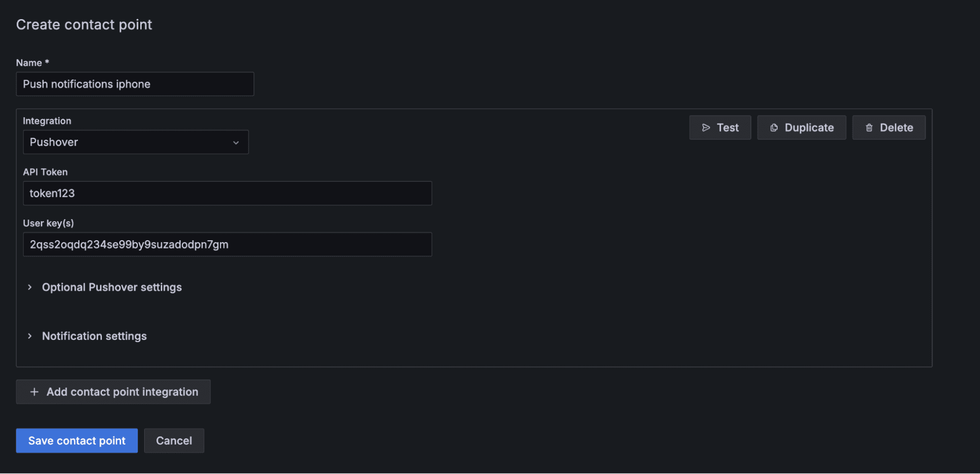Image resolution: width=980 pixels, height=474 pixels.
Task: Click the chevron inside the Integration dropdown
Action: [x=237, y=142]
